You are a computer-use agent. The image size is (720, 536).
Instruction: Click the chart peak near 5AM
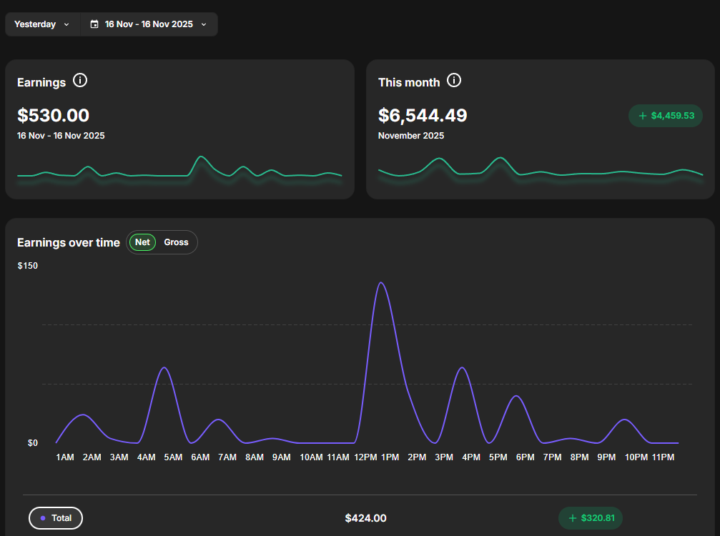click(165, 368)
